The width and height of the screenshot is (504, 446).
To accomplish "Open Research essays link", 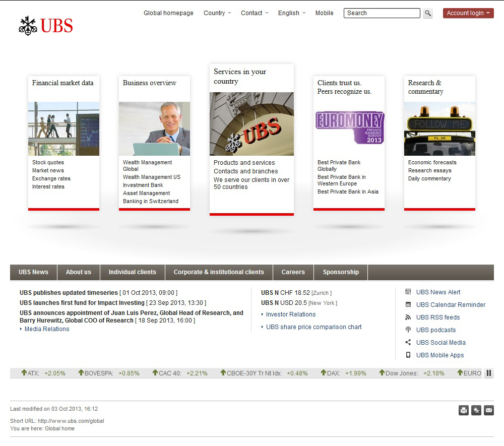I will pyautogui.click(x=430, y=171).
